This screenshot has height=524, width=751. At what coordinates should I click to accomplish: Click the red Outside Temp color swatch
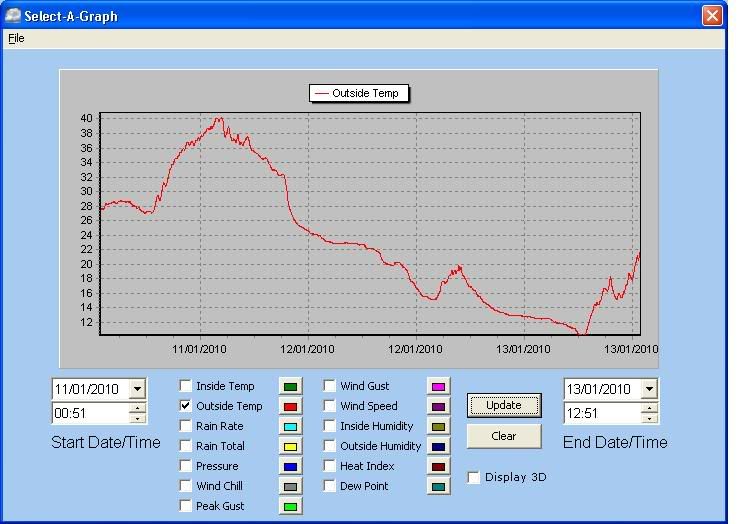[290, 407]
